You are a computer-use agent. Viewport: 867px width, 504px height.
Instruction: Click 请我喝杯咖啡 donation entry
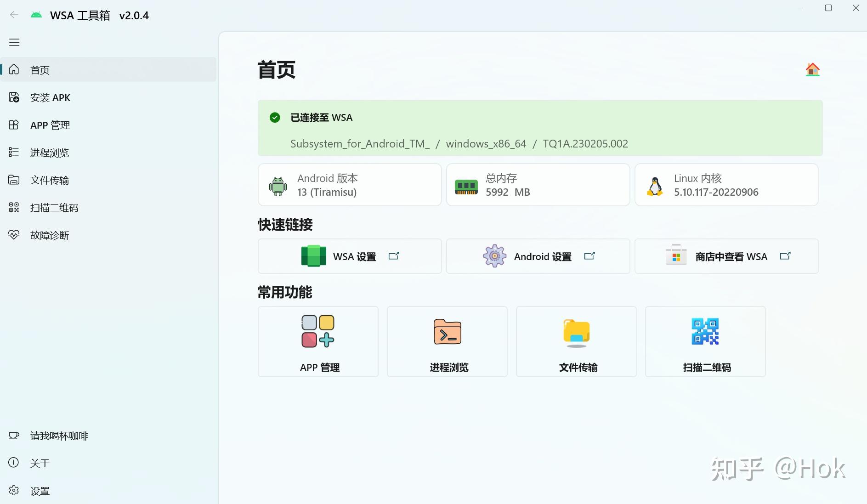tap(58, 436)
